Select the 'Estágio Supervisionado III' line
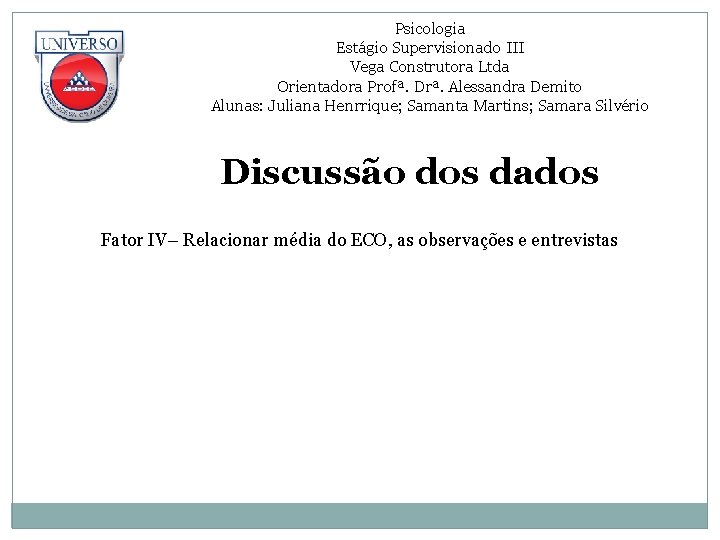Viewport: 720px width, 540px height. tap(430, 48)
